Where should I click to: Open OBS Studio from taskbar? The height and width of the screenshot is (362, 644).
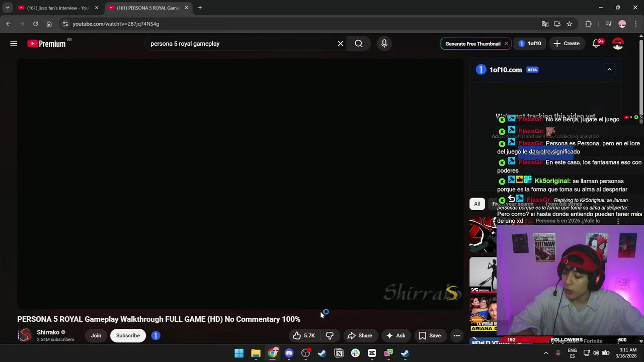[305, 353]
